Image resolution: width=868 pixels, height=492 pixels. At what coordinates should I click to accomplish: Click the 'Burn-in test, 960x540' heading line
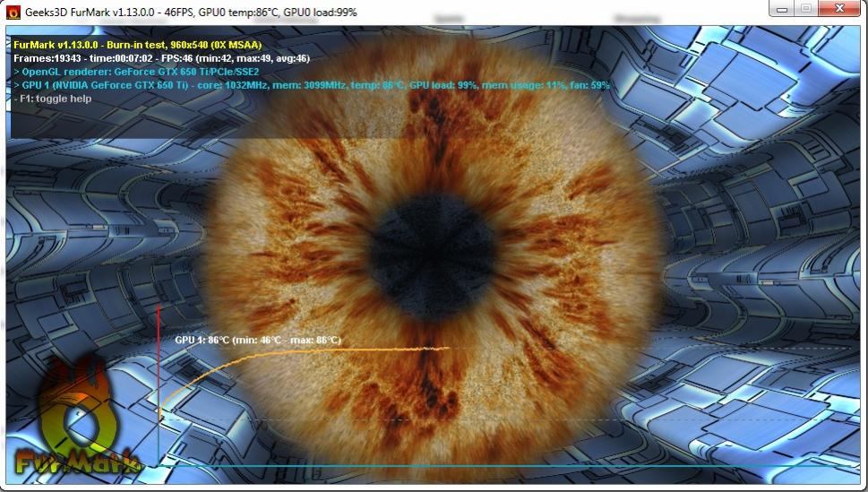tap(137, 45)
